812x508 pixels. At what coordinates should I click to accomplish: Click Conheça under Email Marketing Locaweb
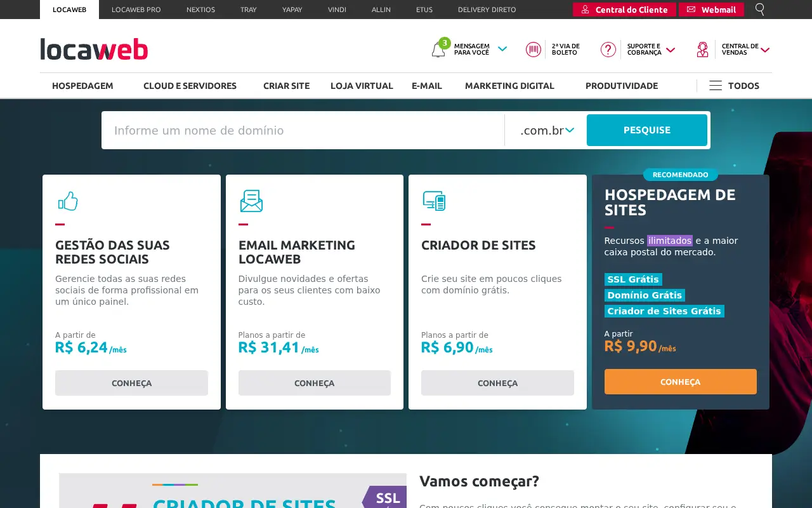point(315,383)
